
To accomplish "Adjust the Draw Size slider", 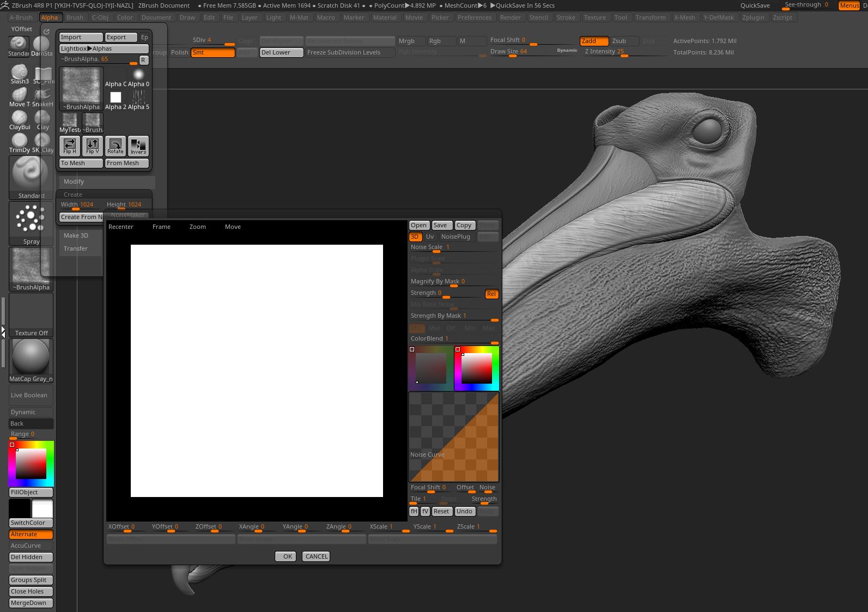I will 532,52.
